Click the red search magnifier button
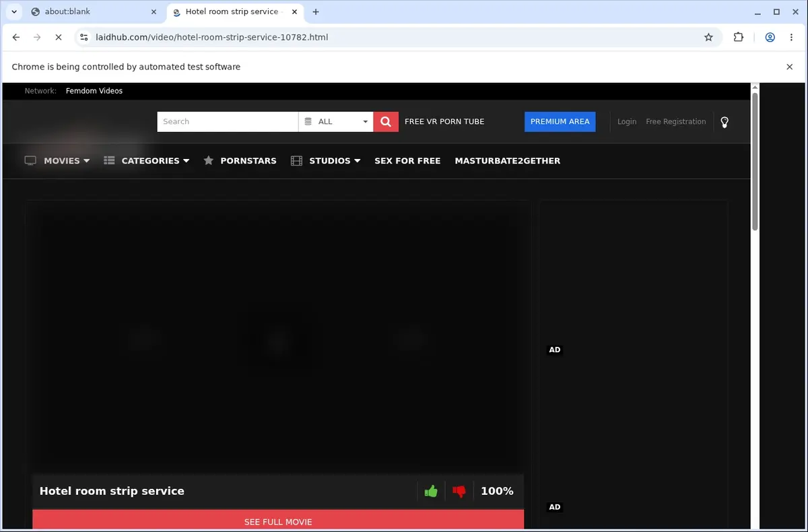808x532 pixels. [386, 122]
